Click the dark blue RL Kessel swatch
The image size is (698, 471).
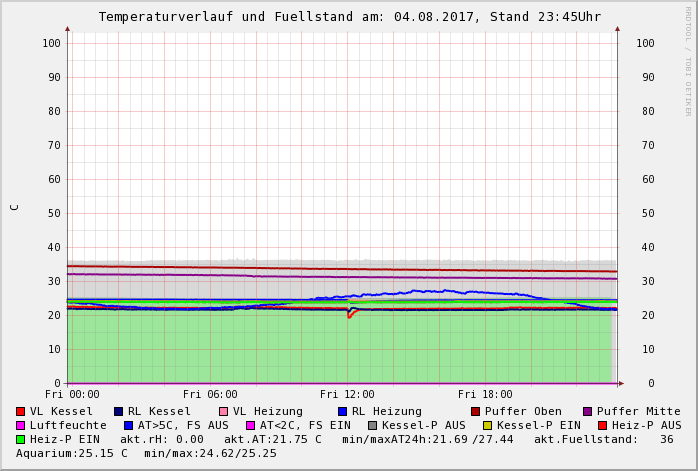click(118, 411)
